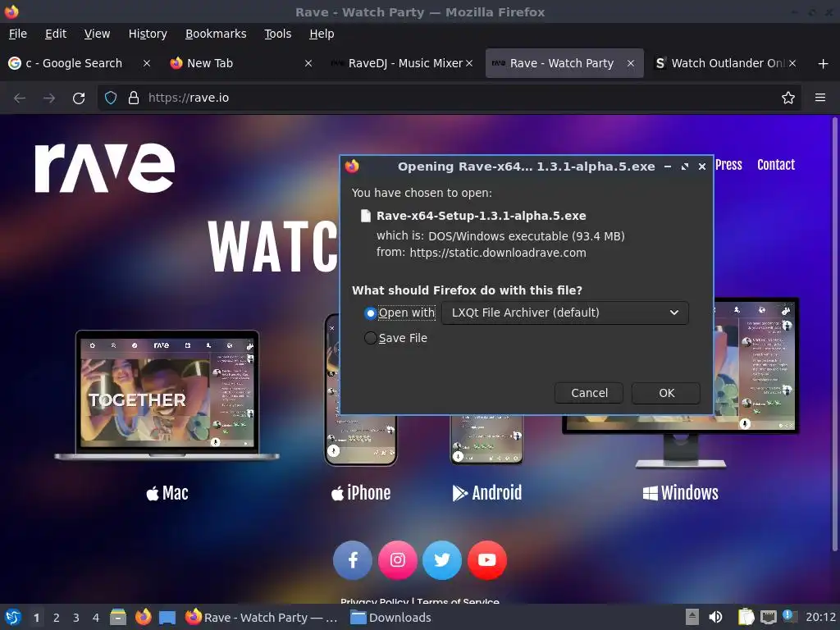Viewport: 840px width, 630px height.
Task: Switch to workspace 1 on the taskbar
Action: (x=36, y=618)
